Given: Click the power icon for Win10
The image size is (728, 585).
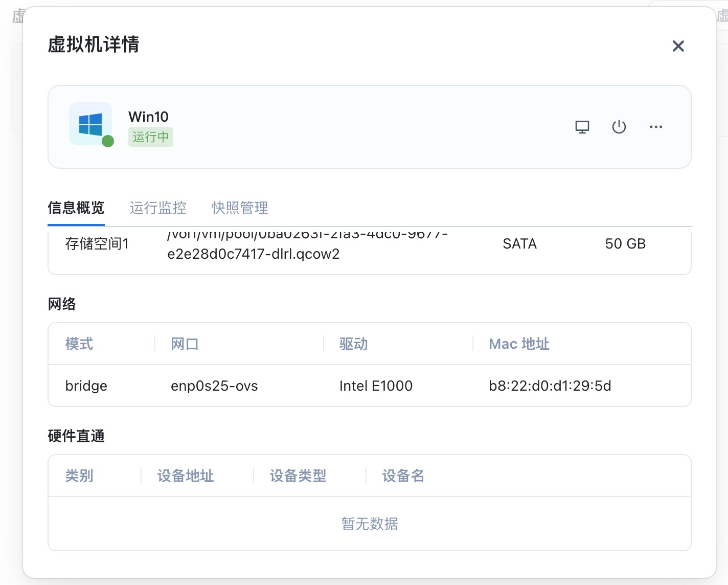Looking at the screenshot, I should 619,127.
